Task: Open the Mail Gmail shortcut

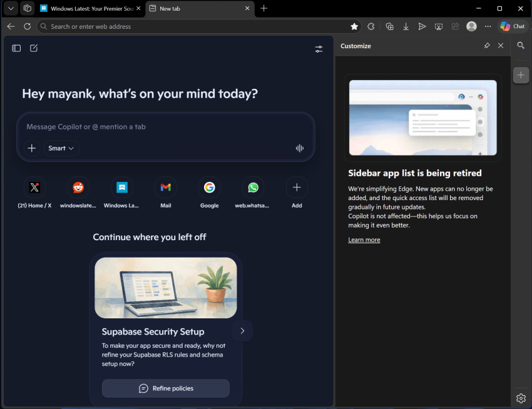Action: click(166, 192)
